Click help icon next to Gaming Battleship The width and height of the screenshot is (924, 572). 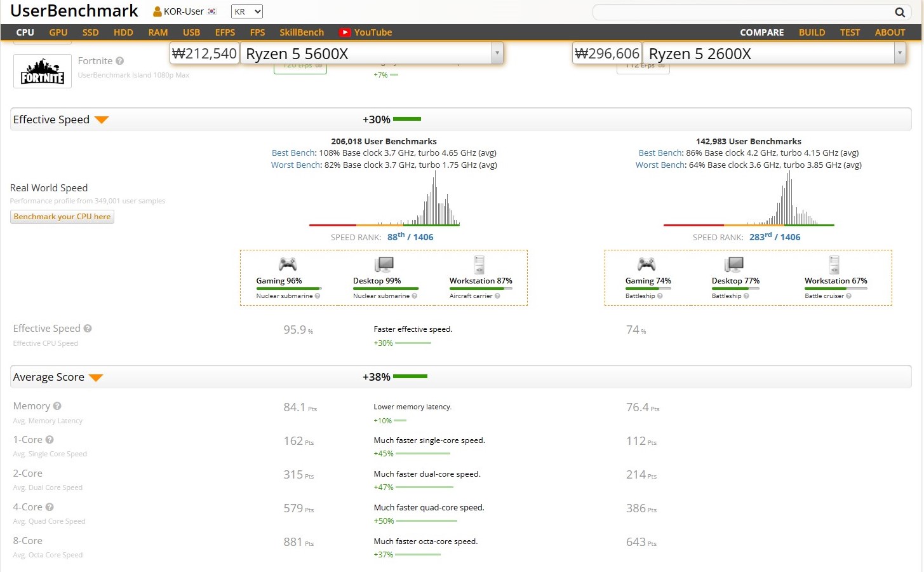point(660,296)
